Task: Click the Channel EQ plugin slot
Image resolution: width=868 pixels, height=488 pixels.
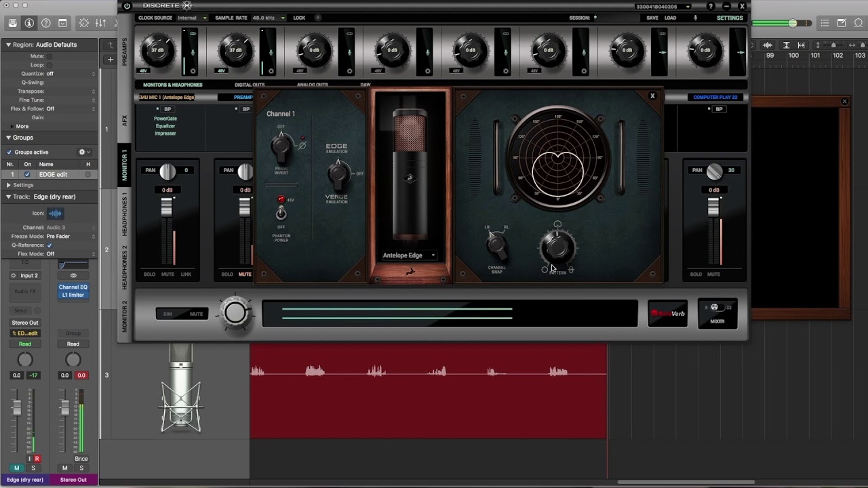Action: tap(73, 287)
